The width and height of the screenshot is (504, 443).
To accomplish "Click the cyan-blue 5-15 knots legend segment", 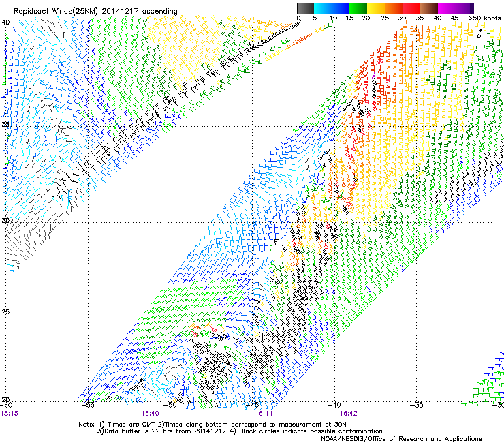I will point(332,8).
